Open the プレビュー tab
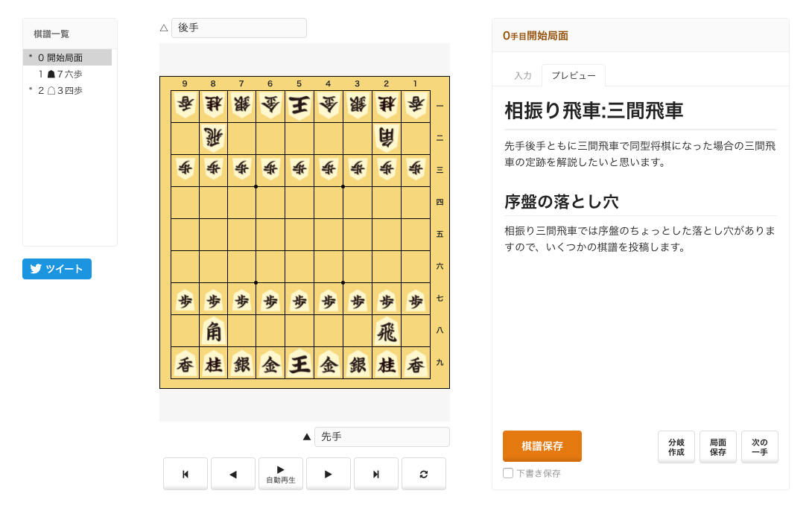Screen dimensions: 812x514 (x=573, y=75)
